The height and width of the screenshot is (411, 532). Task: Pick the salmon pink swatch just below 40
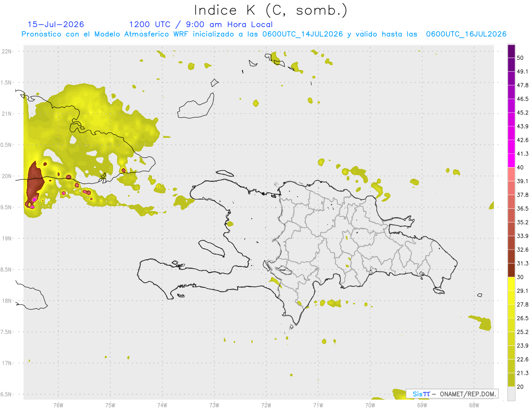[511, 174]
